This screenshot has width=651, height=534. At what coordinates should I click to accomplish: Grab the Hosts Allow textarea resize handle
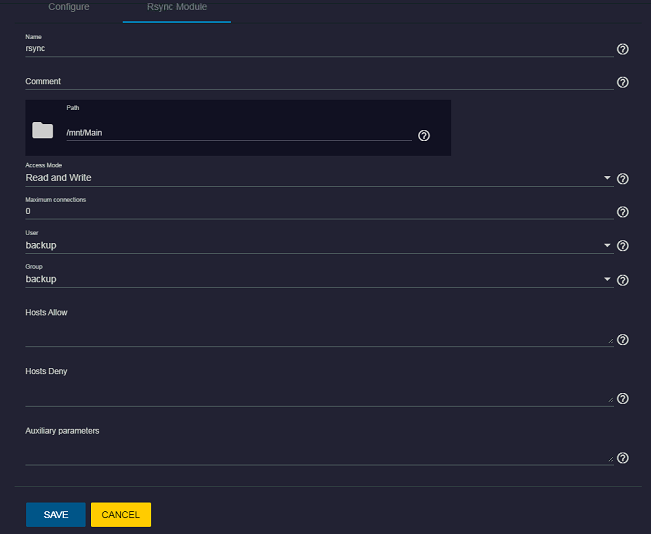pos(610,340)
